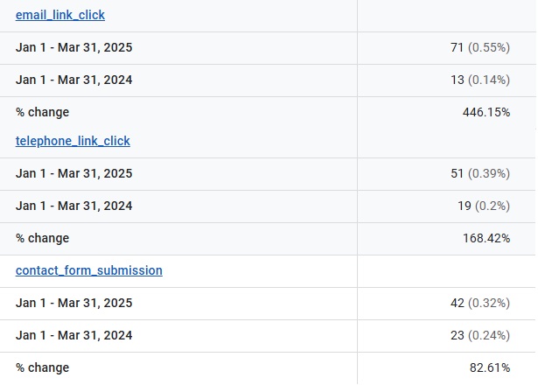Viewport: 538px width, 392px height.
Task: Click the % change label beside 82.61%
Action: (x=42, y=367)
